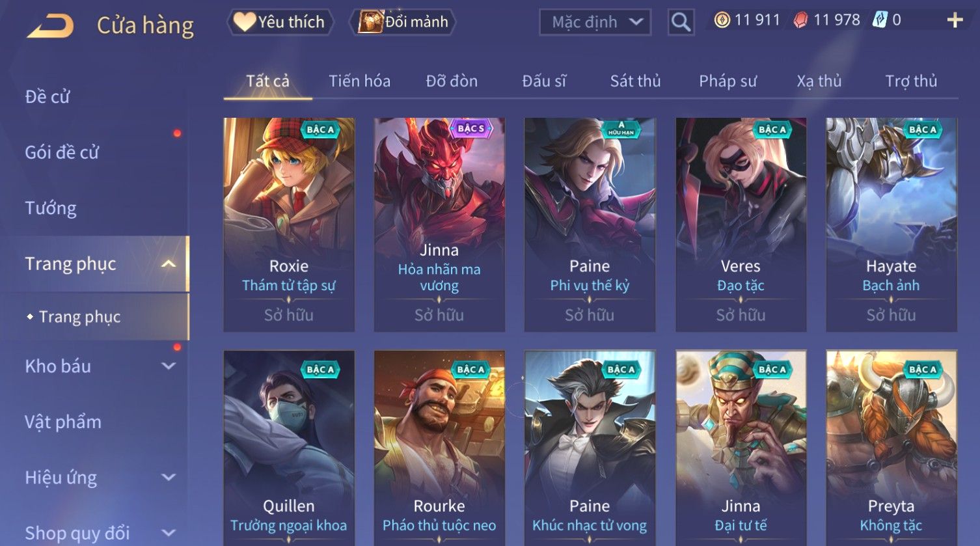Open search with the magnifier icon
The height and width of the screenshot is (546, 980).
click(681, 23)
